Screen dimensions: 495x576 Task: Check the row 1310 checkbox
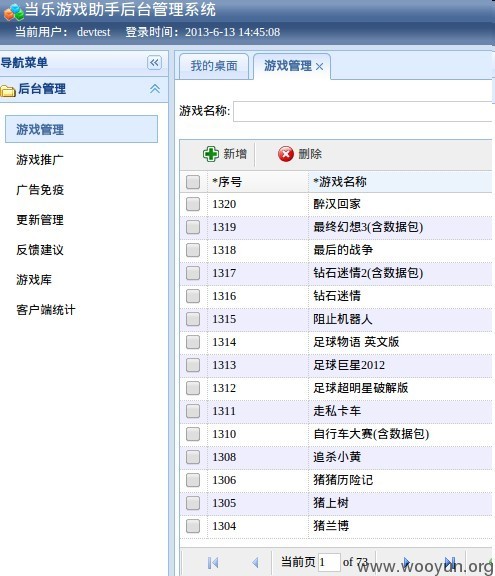pyautogui.click(x=193, y=434)
